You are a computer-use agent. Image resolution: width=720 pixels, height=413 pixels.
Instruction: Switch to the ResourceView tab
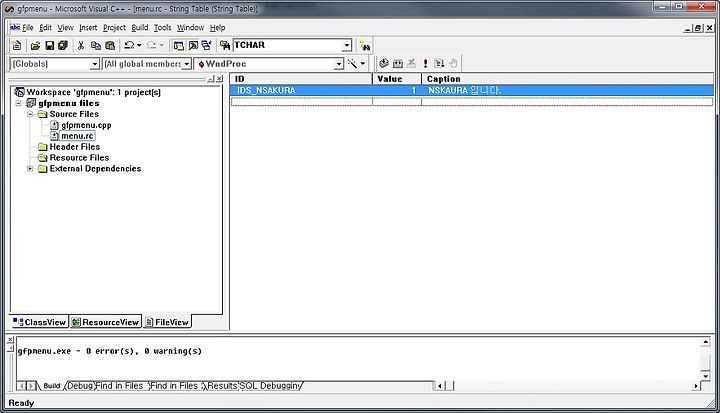106,322
